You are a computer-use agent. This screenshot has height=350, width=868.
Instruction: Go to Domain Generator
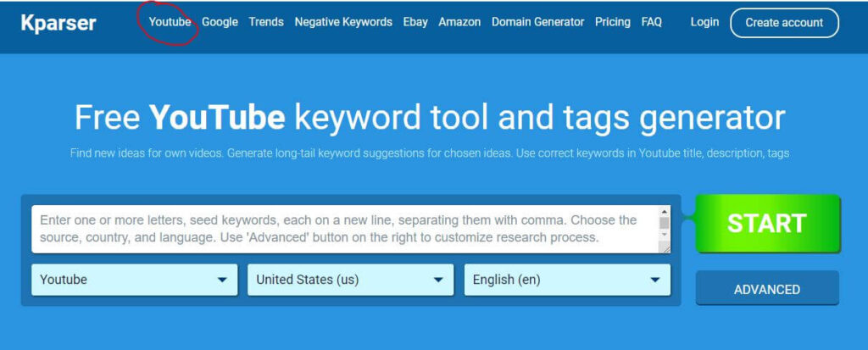click(x=538, y=22)
